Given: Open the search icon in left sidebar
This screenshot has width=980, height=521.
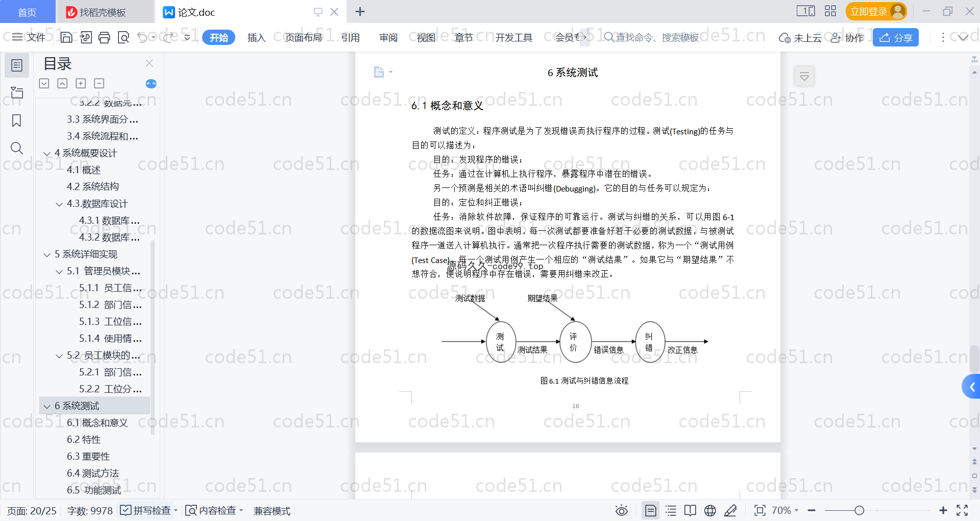Looking at the screenshot, I should point(17,148).
